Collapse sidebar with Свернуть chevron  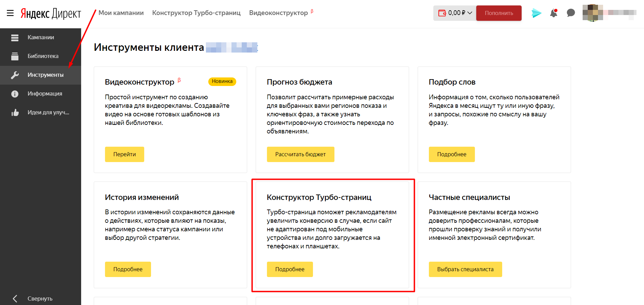[15, 299]
